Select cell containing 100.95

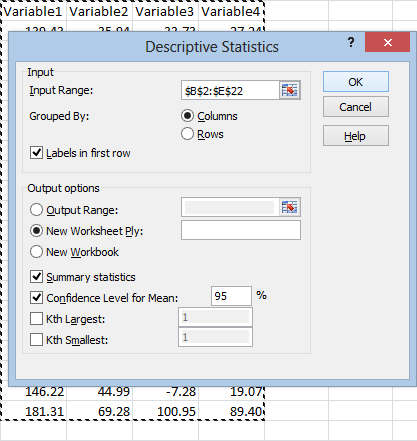[x=165, y=411]
